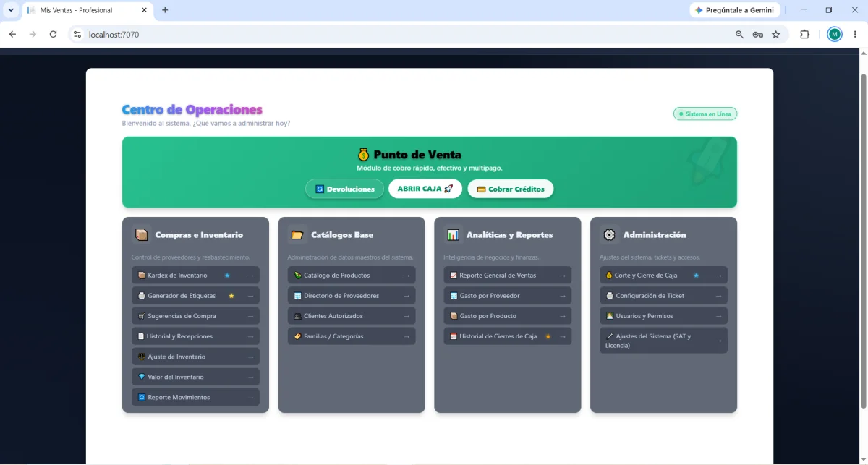Open the Chrome profile avatar M
The width and height of the screenshot is (868, 465).
tap(835, 34)
